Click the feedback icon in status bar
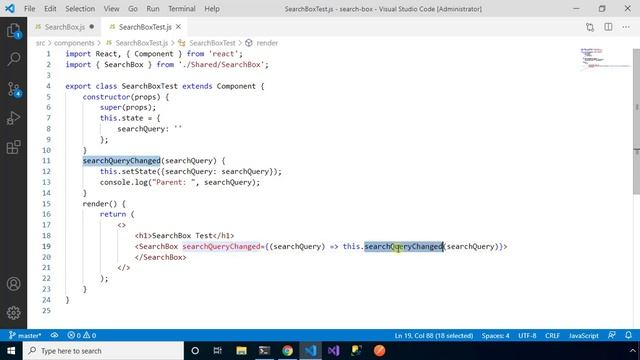Image resolution: width=640 pixels, height=360 pixels. 611,335
